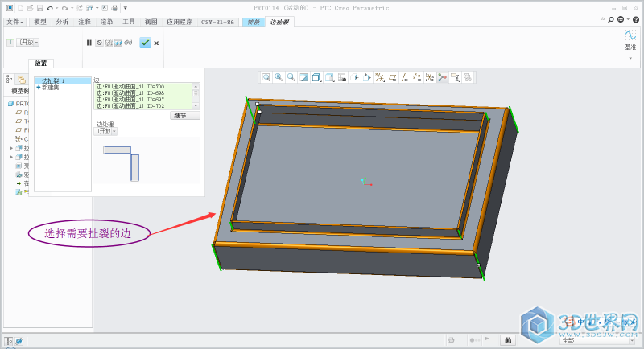This screenshot has height=349, width=644.
Task: Select the attached preview mode icon
Action: pyautogui.click(x=118, y=43)
